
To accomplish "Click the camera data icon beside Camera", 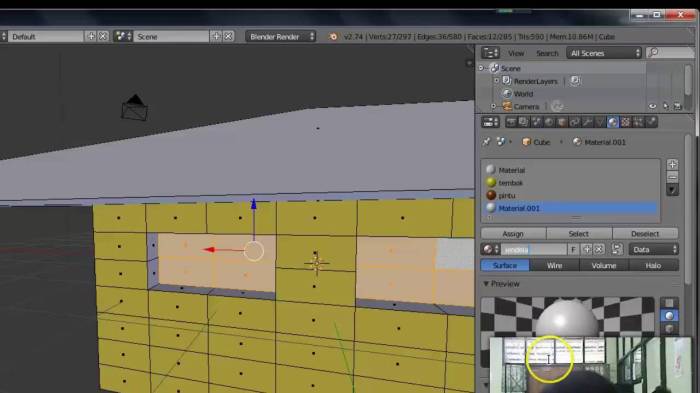I will click(x=557, y=106).
